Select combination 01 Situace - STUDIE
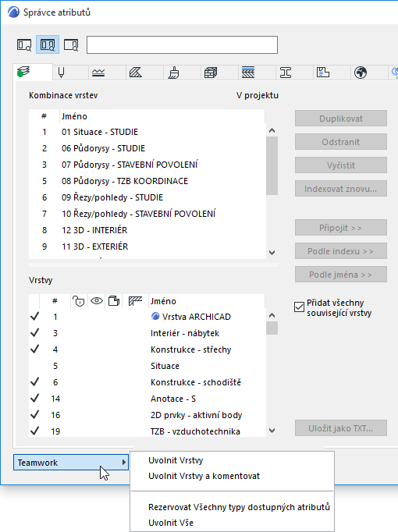Viewport: 398px width, 532px height. pos(147,132)
